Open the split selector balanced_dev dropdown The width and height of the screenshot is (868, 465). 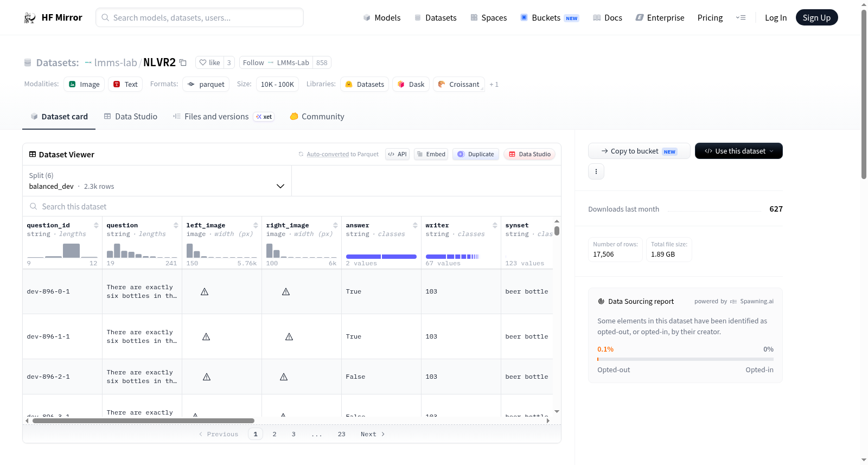coord(157,181)
